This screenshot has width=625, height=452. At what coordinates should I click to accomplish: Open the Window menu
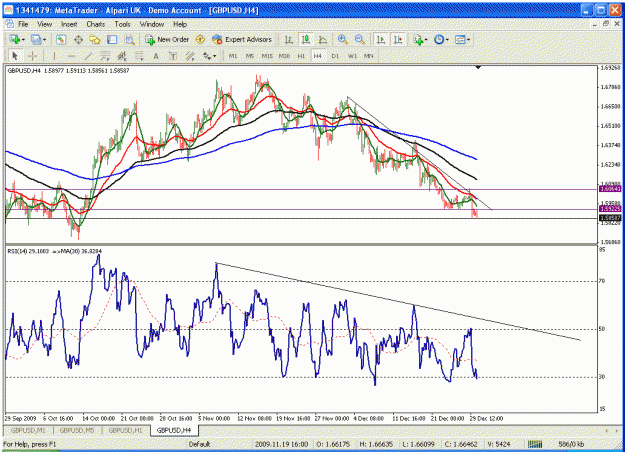152,24
